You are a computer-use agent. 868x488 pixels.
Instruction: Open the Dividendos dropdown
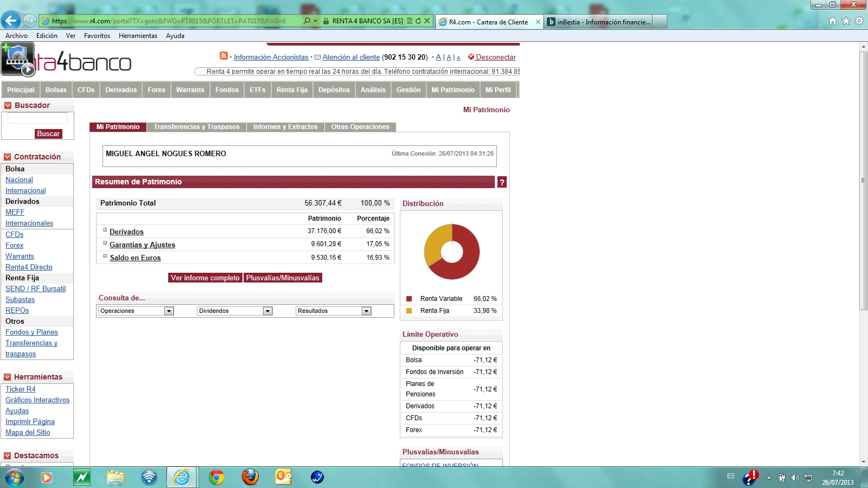pyautogui.click(x=267, y=311)
